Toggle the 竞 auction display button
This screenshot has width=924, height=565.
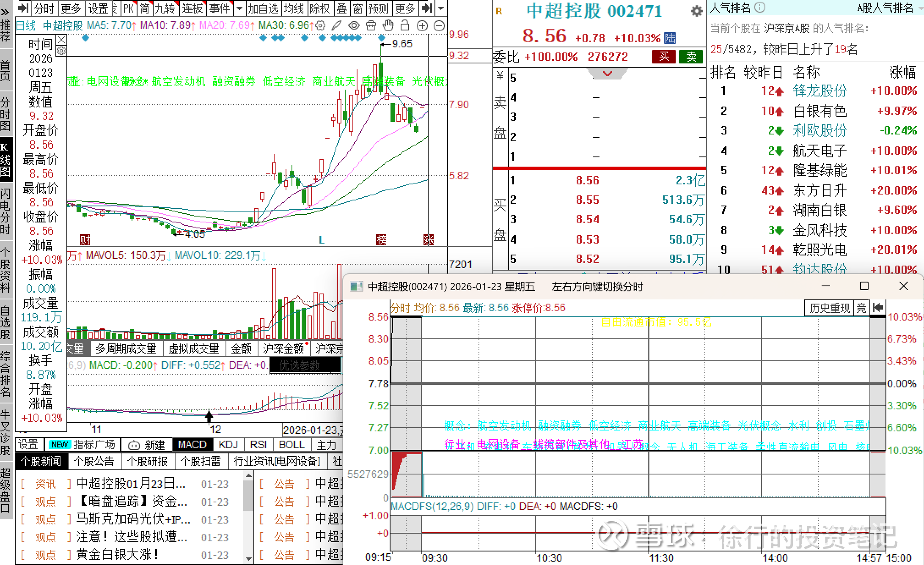[861, 308]
